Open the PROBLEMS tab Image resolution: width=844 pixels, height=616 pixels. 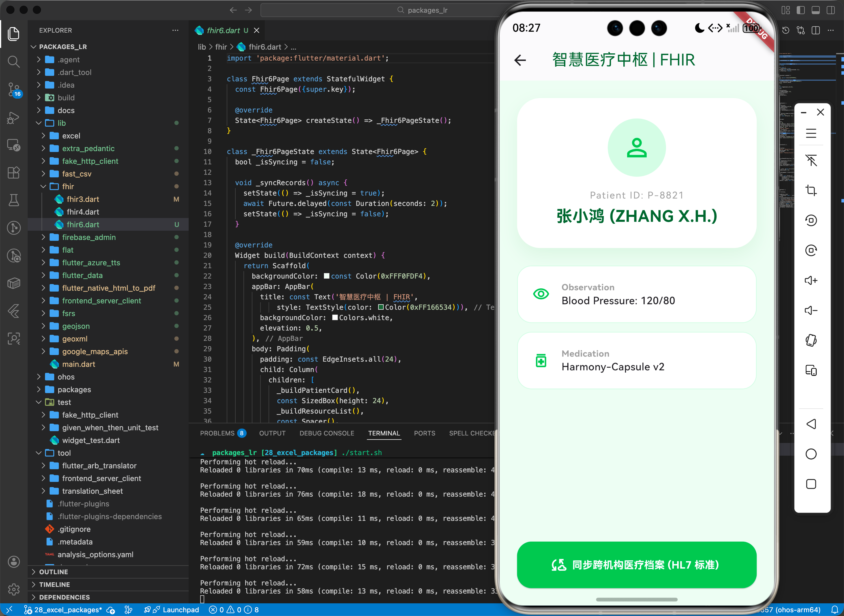pos(217,433)
